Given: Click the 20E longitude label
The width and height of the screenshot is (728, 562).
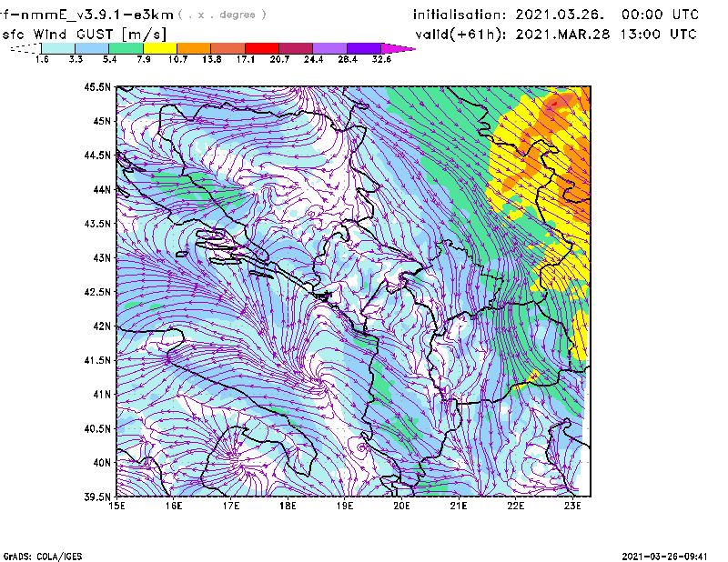Looking at the screenshot, I should click(x=401, y=506).
